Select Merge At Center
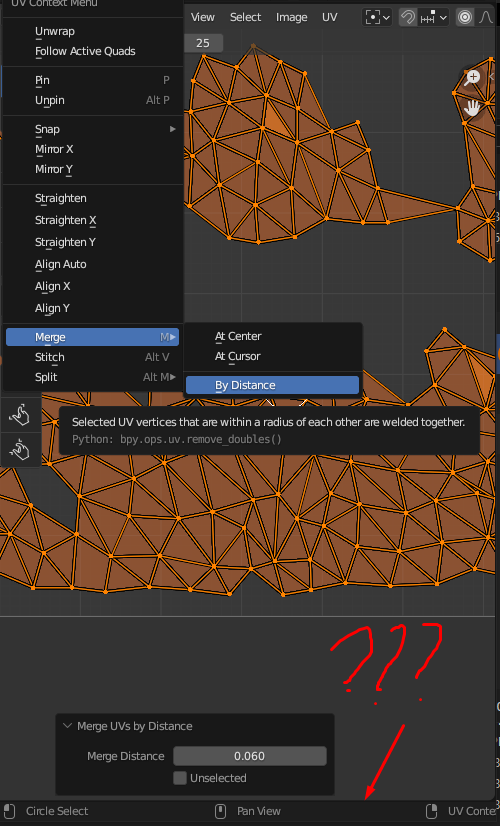This screenshot has width=500, height=826. (x=272, y=336)
